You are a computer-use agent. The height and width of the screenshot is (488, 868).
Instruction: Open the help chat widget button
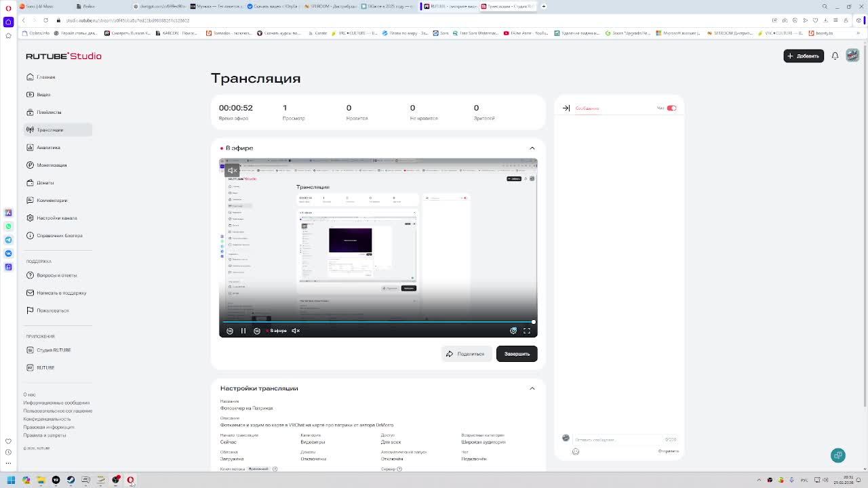(838, 455)
